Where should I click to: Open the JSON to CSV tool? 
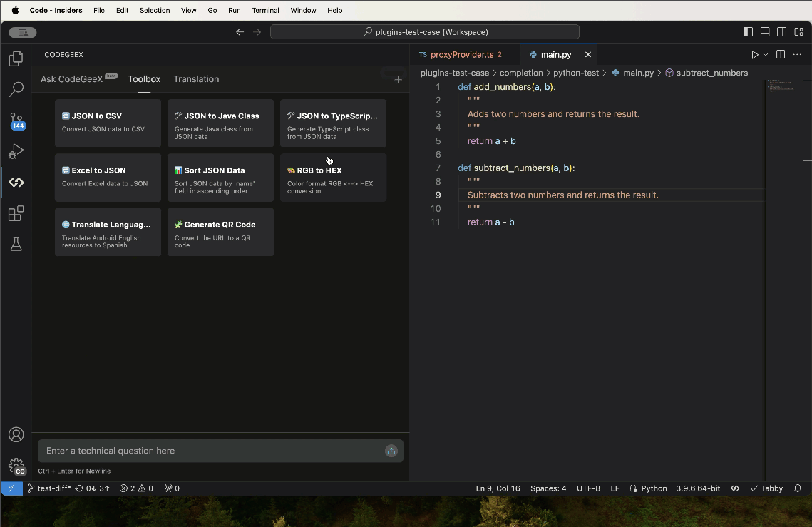click(x=108, y=123)
